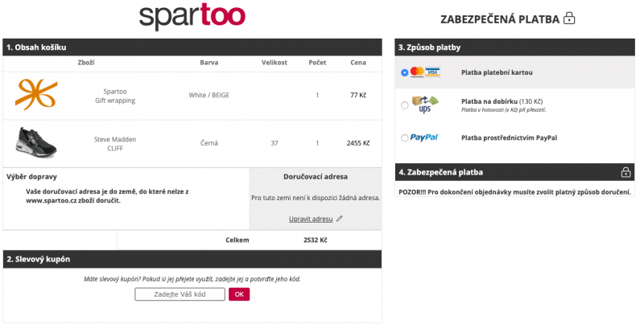Click the 1. Obsah košíku section header

coord(192,47)
